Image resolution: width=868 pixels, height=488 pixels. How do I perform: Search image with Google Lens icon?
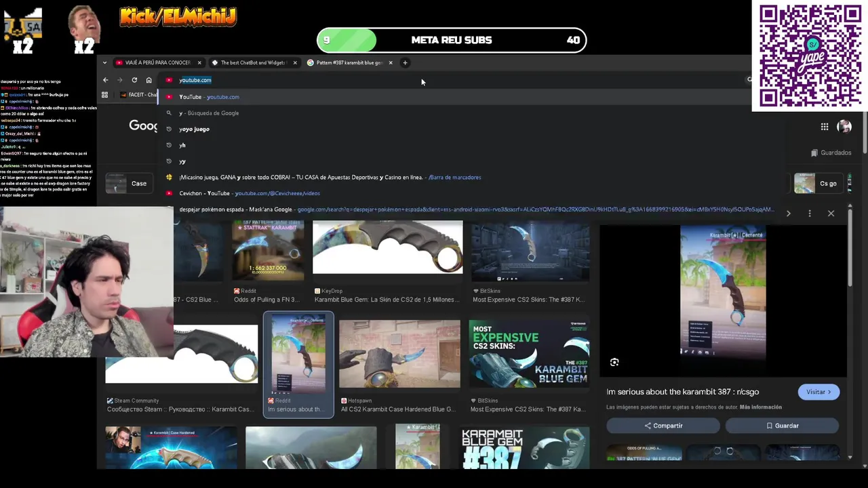click(614, 363)
